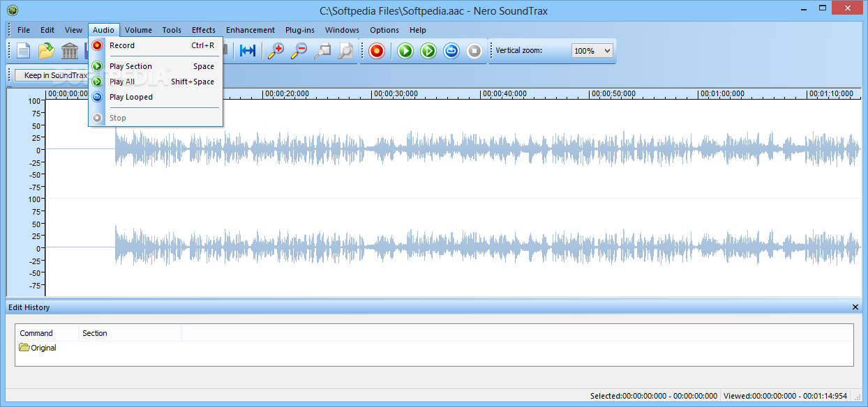Choose Play Looped in the Audio menu
This screenshot has width=868, height=407.
[x=156, y=97]
